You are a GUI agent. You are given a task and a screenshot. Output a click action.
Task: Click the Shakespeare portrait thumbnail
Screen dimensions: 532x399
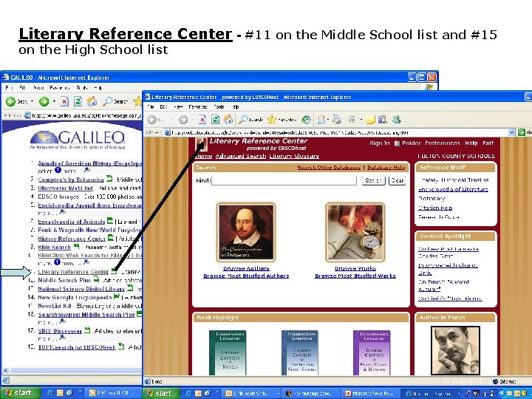coord(246,232)
